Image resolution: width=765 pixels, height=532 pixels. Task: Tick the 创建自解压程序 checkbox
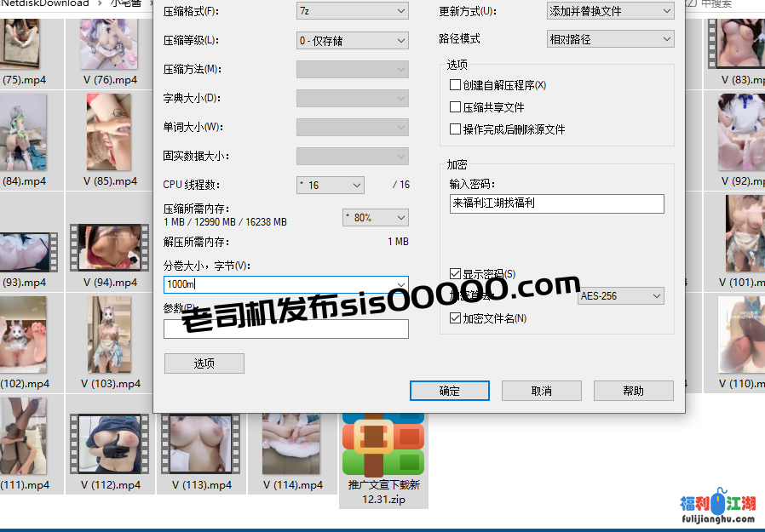pyautogui.click(x=455, y=85)
